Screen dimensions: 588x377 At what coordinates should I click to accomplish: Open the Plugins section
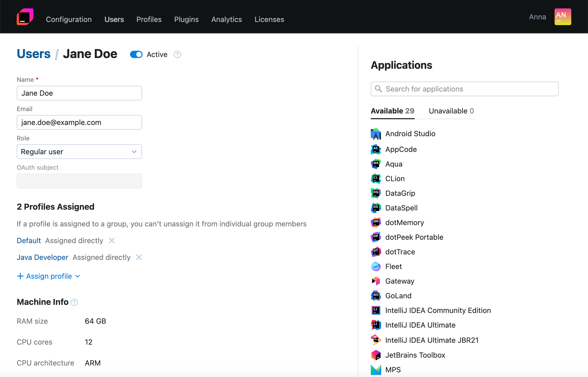pos(186,19)
